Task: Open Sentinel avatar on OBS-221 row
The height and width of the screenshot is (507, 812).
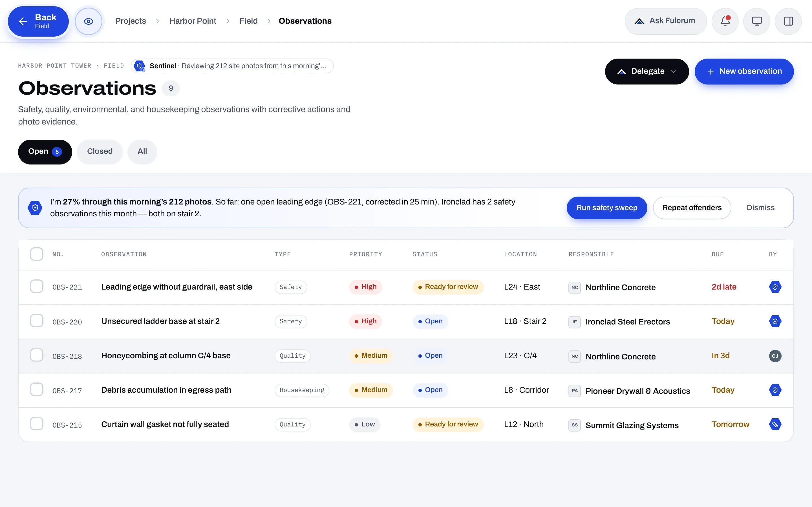Action: coord(775,287)
